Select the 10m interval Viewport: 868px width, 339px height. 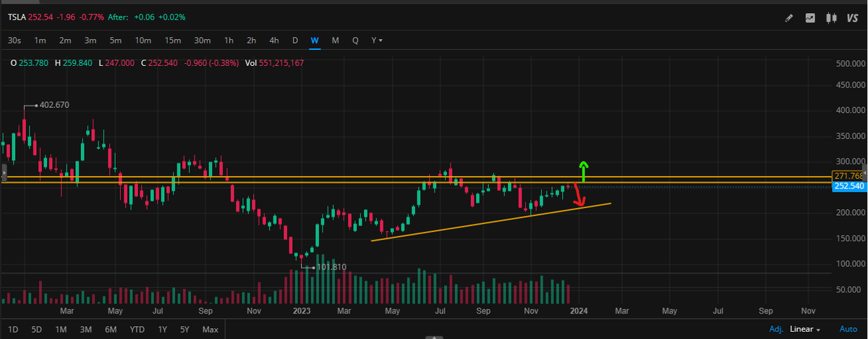click(142, 40)
